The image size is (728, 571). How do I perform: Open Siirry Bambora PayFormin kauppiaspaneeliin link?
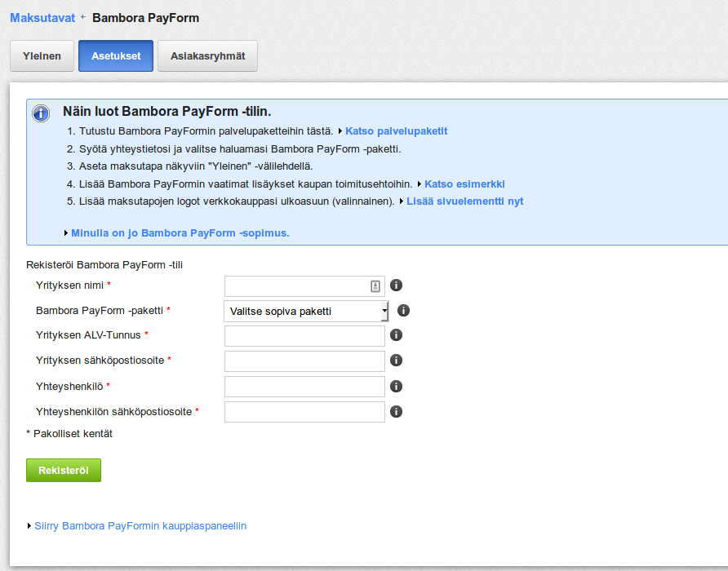click(x=140, y=526)
